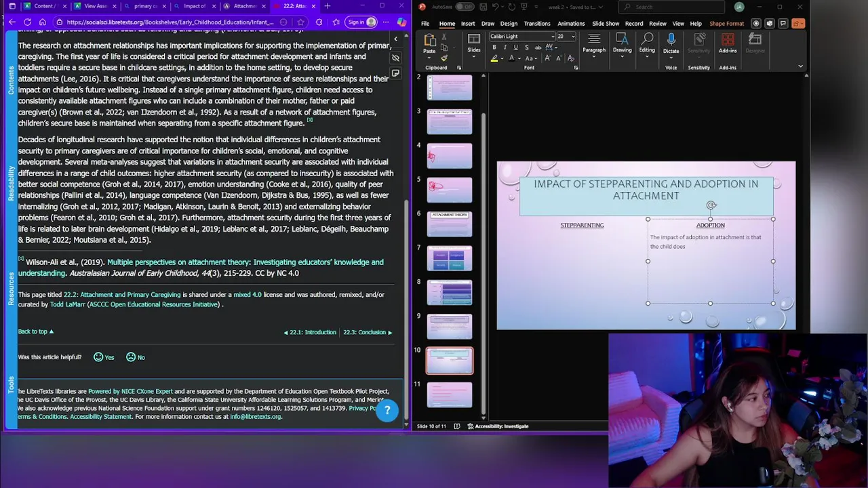Open the File menu in PowerPoint
The image size is (868, 488).
tap(425, 24)
